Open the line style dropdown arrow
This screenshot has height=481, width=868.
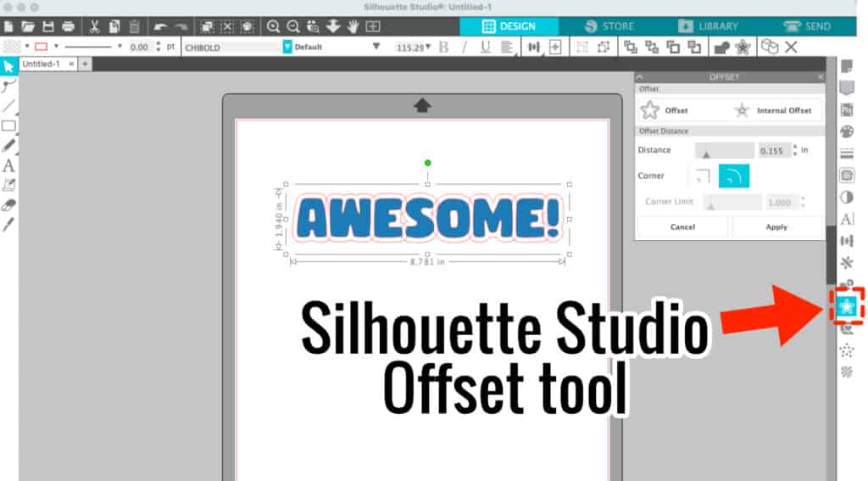120,47
